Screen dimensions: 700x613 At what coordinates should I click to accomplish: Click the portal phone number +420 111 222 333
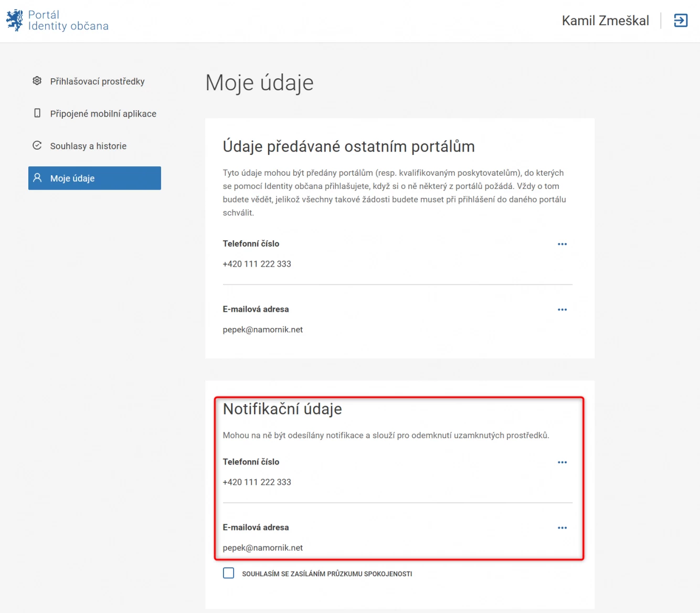coord(257,264)
